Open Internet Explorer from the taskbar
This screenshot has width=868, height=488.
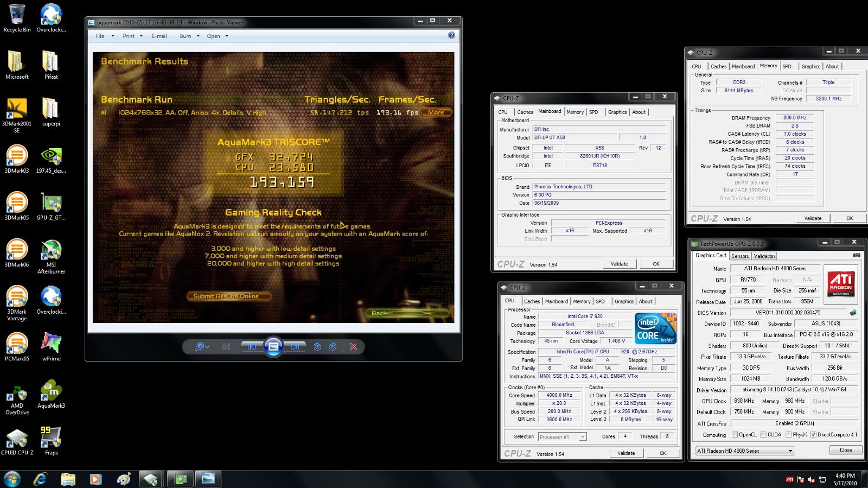pos(40,479)
